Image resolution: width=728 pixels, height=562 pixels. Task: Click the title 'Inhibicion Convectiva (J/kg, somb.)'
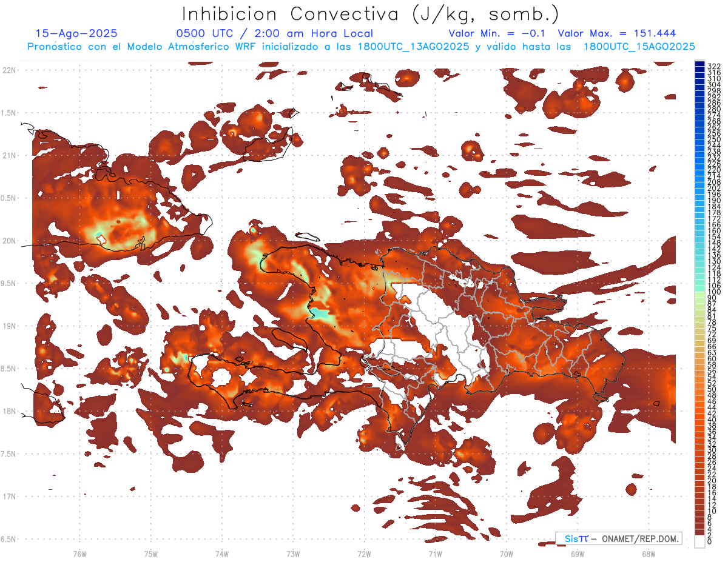(371, 14)
